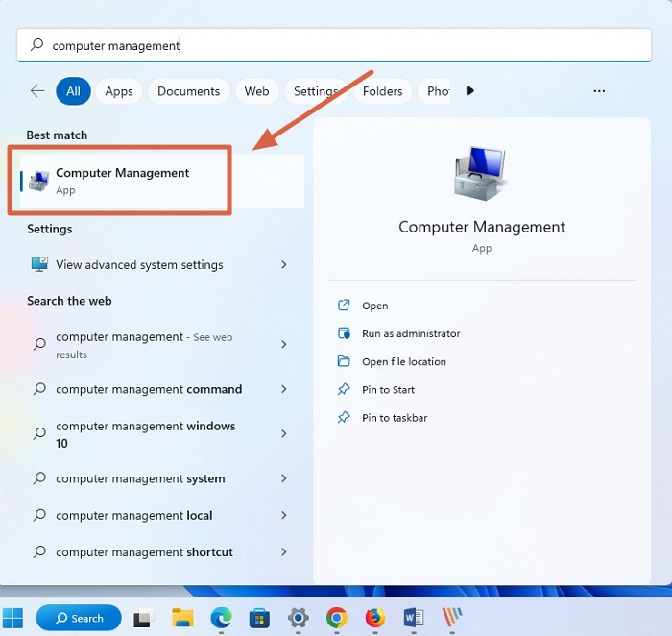The width and height of the screenshot is (672, 636).
Task: Click the View advanced system settings monitor icon
Action: click(40, 264)
